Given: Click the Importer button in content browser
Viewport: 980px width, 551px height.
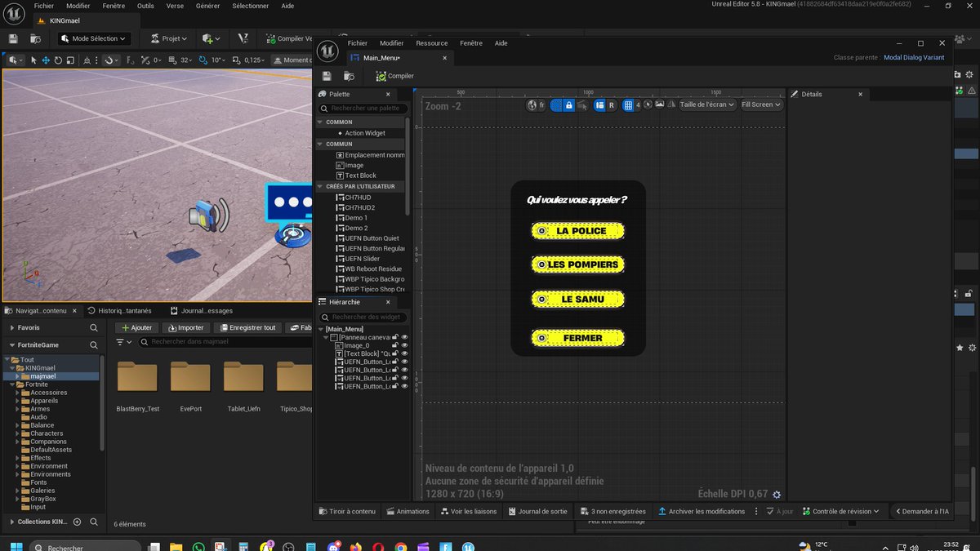Looking at the screenshot, I should (x=186, y=328).
